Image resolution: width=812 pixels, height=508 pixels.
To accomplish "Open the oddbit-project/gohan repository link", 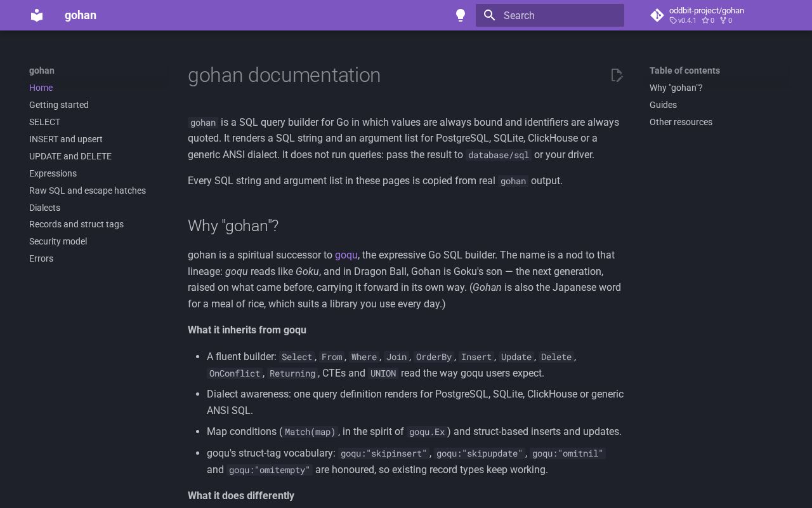I will (x=707, y=10).
